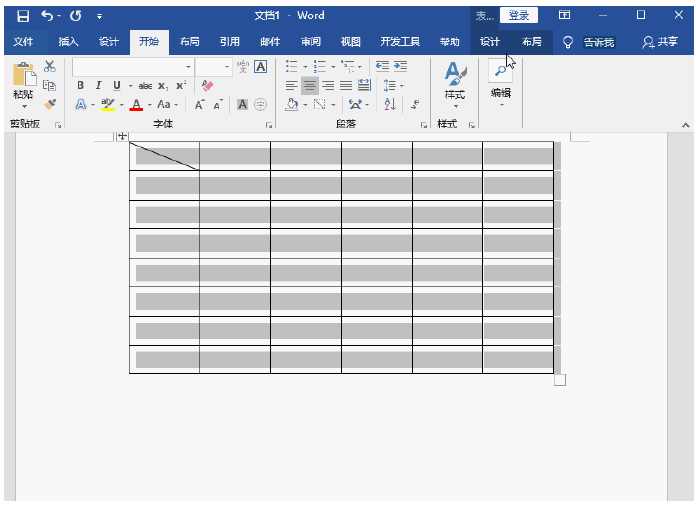Open the Editing find menu
Screen dimensions: 696x506
point(501,83)
